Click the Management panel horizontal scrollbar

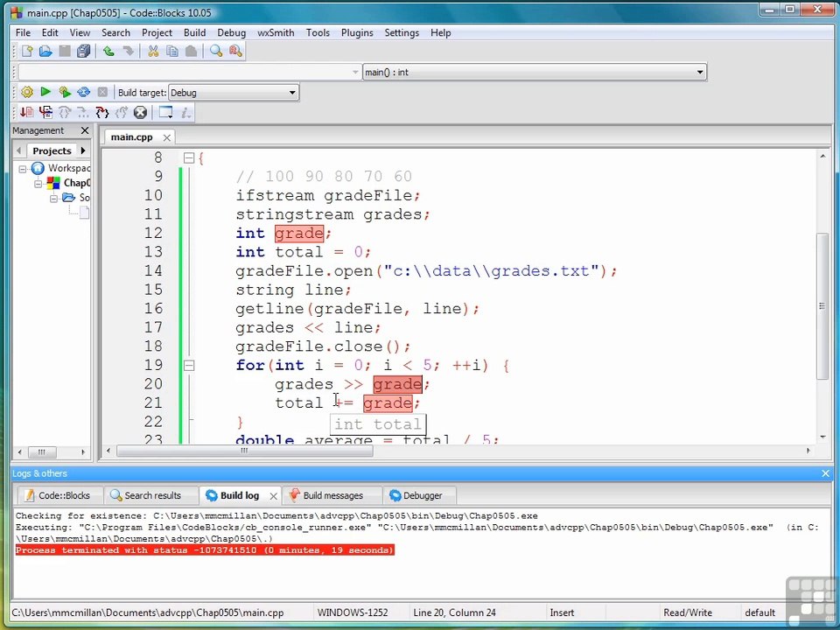tap(41, 452)
